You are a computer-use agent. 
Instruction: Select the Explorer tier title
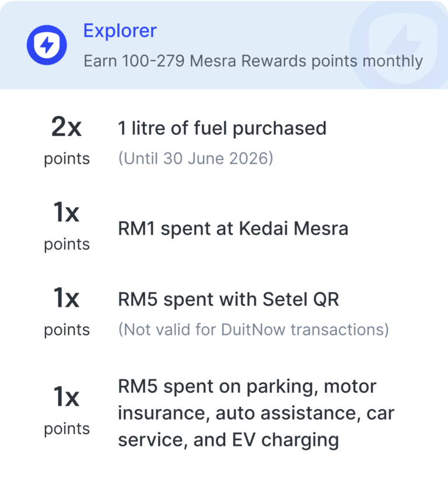point(120,30)
